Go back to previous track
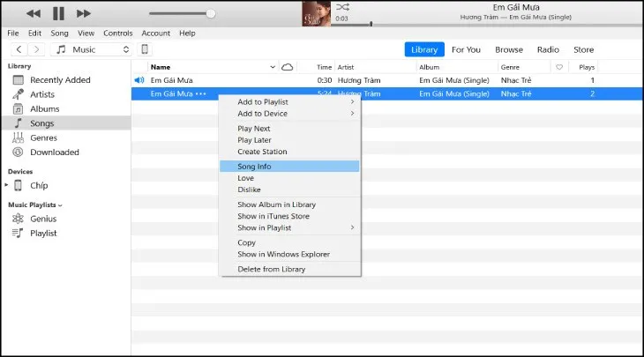The width and height of the screenshot is (644, 357). 34,13
